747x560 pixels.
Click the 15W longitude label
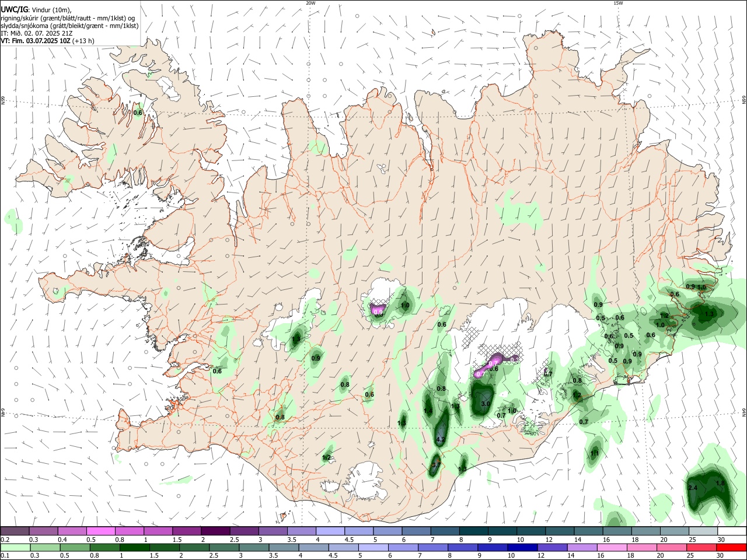(618, 3)
